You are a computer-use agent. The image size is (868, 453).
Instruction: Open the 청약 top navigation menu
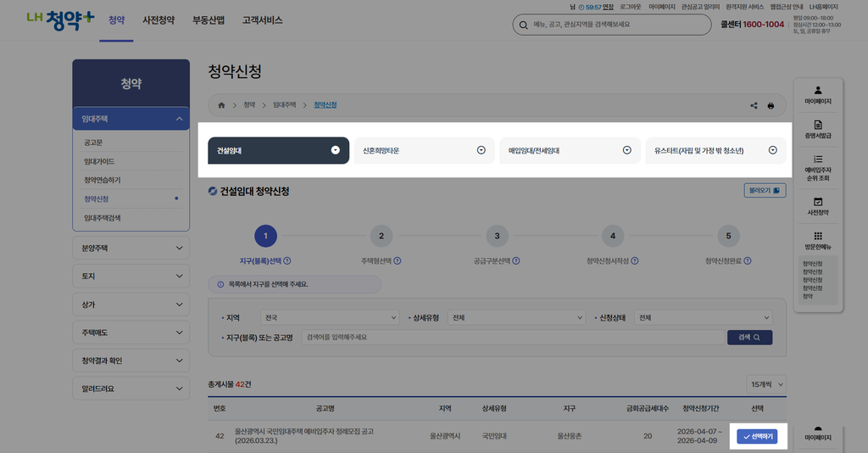(x=117, y=20)
